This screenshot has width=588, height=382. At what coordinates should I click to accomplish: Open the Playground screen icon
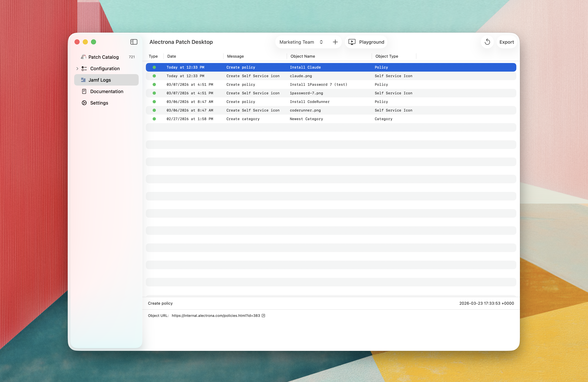coord(352,42)
